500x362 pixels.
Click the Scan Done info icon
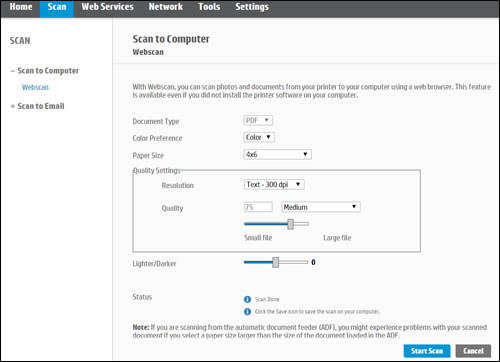click(x=247, y=299)
